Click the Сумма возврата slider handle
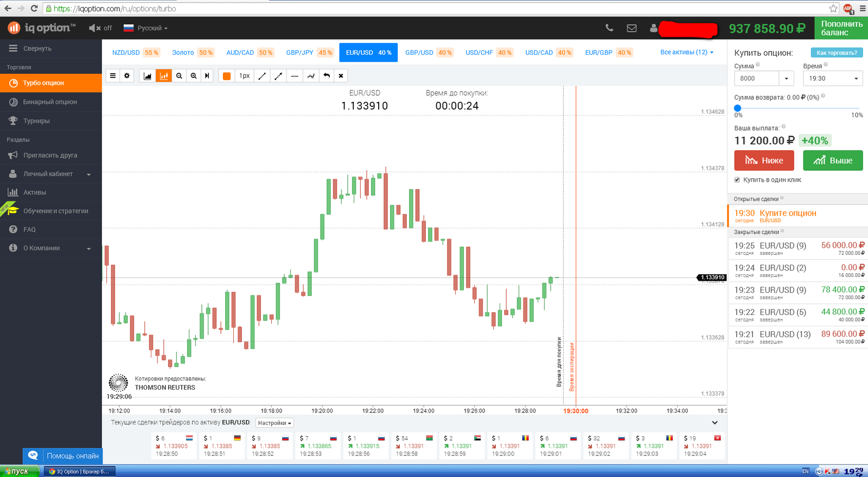This screenshot has width=868, height=477. pos(737,108)
